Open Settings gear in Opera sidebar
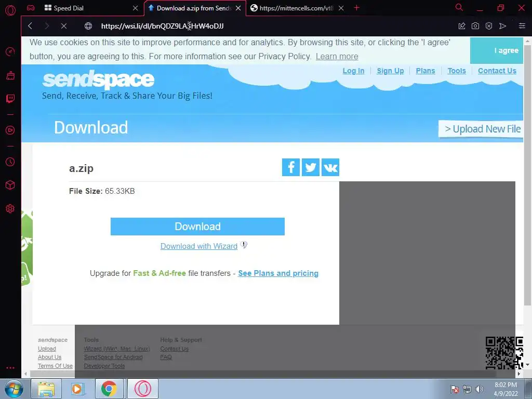 [x=10, y=208]
